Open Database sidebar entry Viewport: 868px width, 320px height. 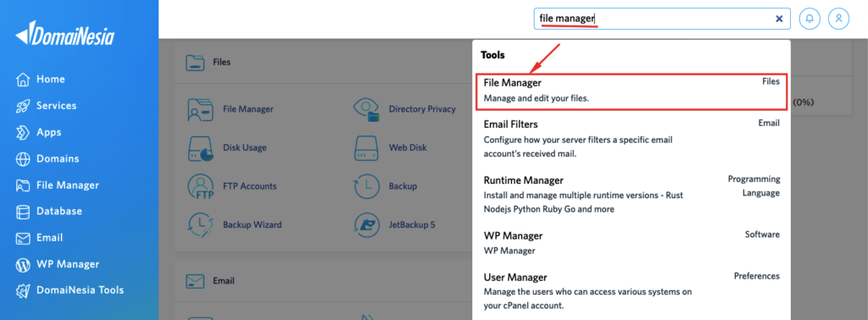(x=48, y=211)
